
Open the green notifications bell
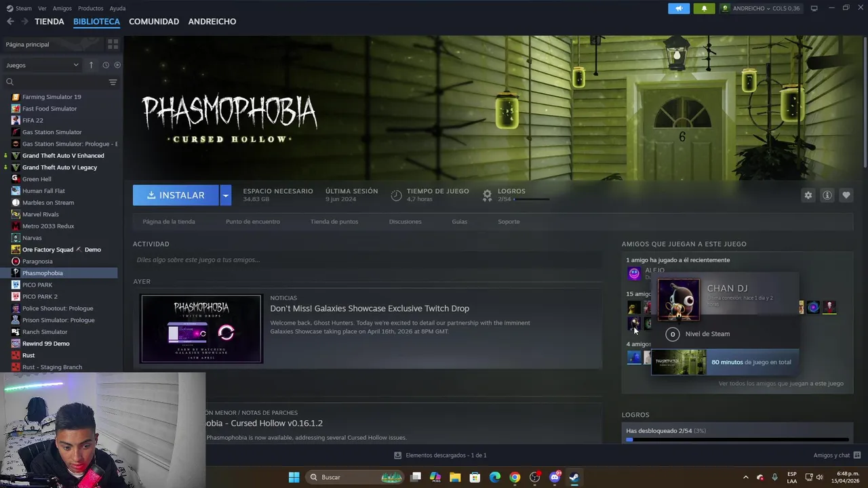(x=704, y=8)
